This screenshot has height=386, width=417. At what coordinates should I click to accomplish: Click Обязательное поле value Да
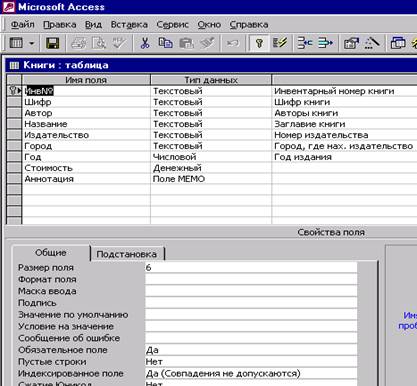tap(251, 350)
